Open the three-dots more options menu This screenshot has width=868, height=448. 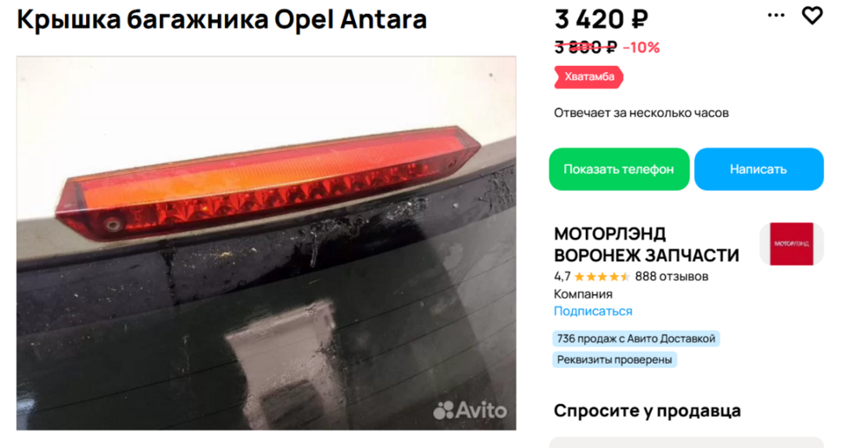click(x=776, y=16)
